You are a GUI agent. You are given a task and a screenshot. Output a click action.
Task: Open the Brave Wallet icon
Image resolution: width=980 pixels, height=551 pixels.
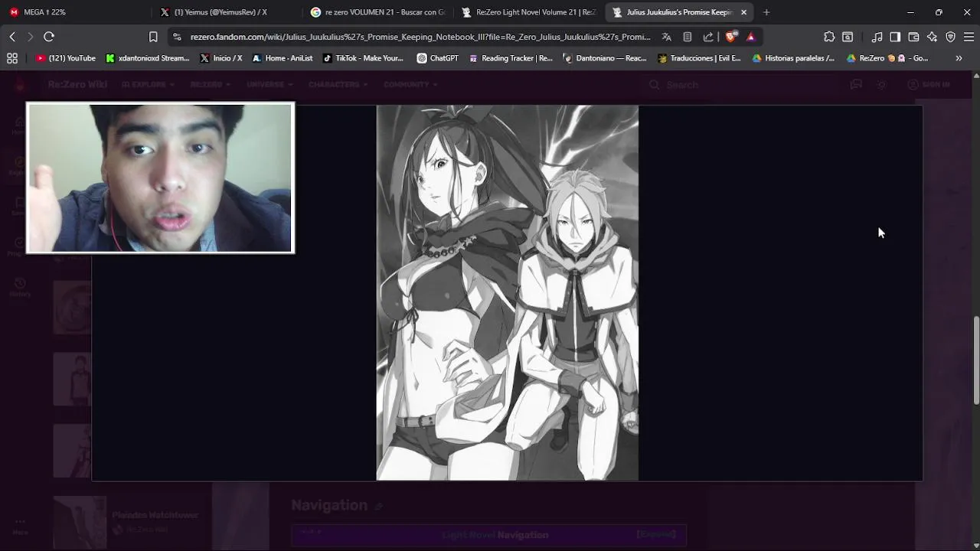click(x=913, y=37)
